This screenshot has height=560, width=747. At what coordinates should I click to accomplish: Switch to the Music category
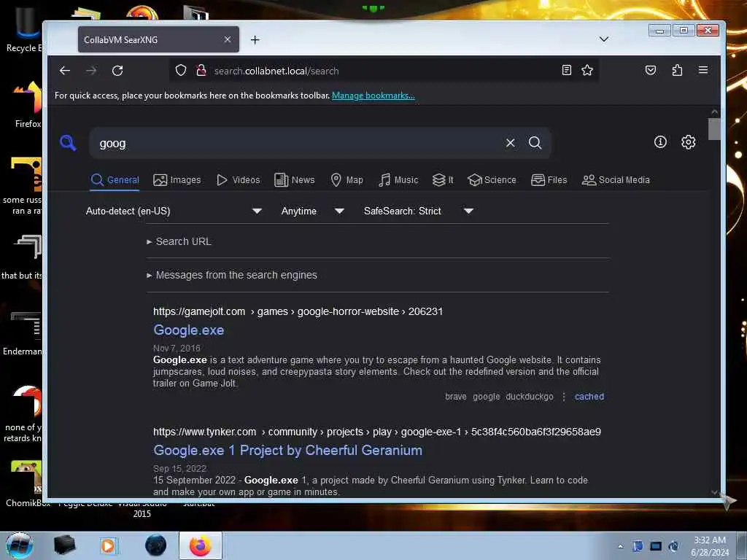click(398, 180)
